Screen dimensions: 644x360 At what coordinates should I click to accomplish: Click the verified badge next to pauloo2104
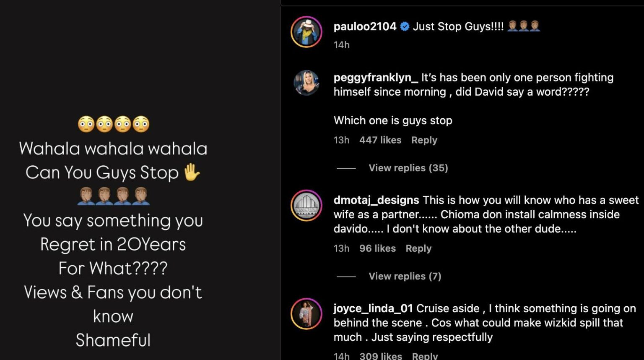point(405,26)
